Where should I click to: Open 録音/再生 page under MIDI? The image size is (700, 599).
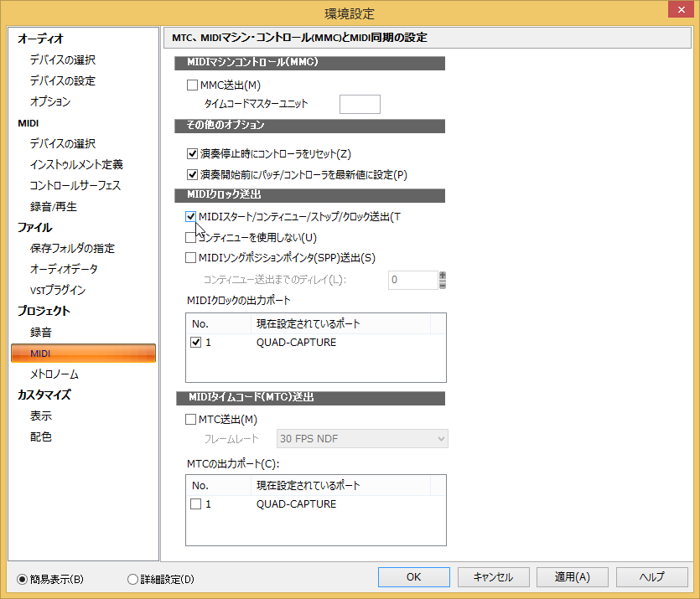point(53,206)
